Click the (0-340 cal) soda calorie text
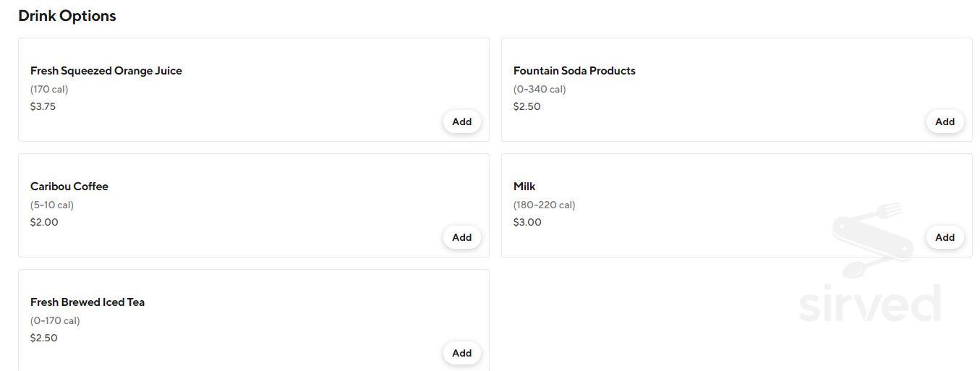The image size is (980, 371). [540, 89]
